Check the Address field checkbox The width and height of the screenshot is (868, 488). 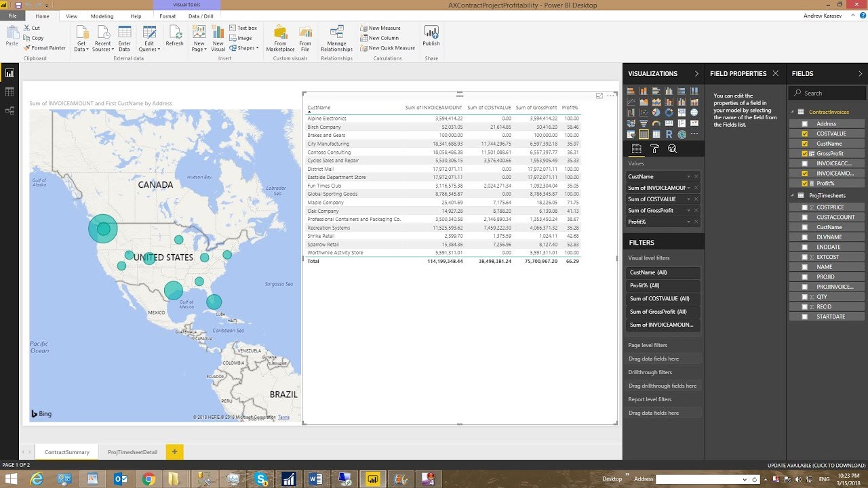pos(805,124)
